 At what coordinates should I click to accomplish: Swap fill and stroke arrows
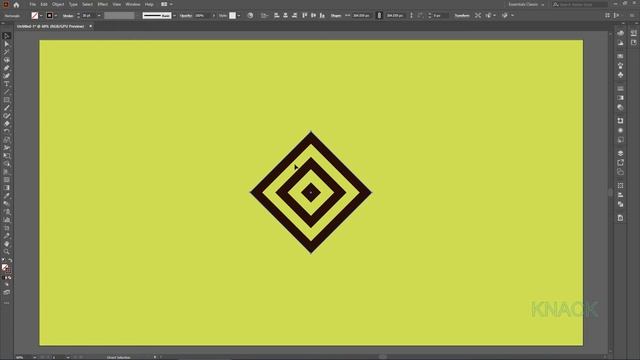(10, 260)
